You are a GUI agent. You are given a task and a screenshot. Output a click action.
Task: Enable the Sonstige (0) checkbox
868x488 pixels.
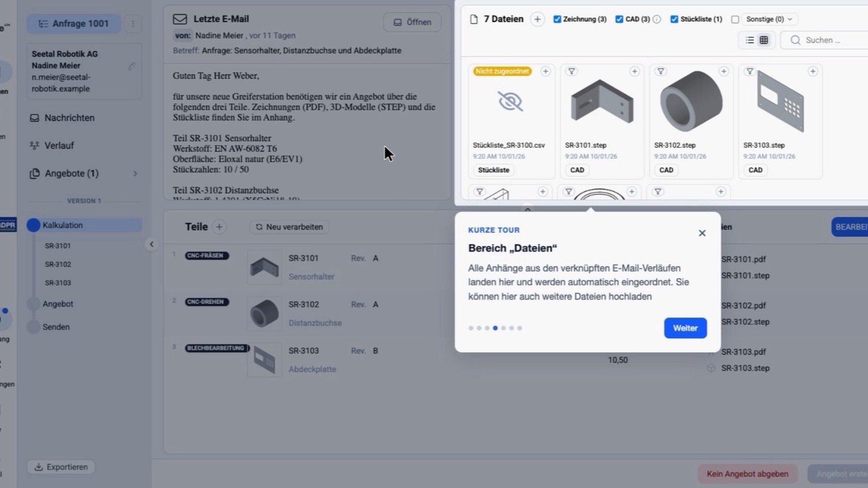(735, 19)
